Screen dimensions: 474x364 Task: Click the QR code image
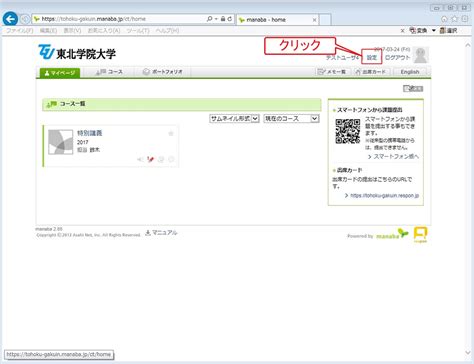(x=348, y=131)
